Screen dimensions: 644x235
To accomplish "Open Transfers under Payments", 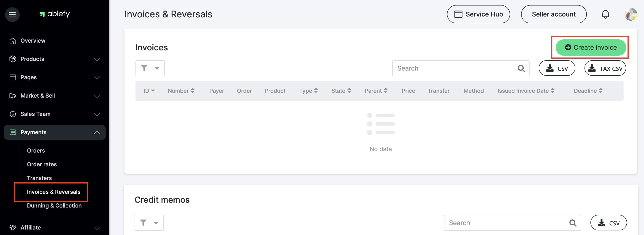I will pos(39,178).
